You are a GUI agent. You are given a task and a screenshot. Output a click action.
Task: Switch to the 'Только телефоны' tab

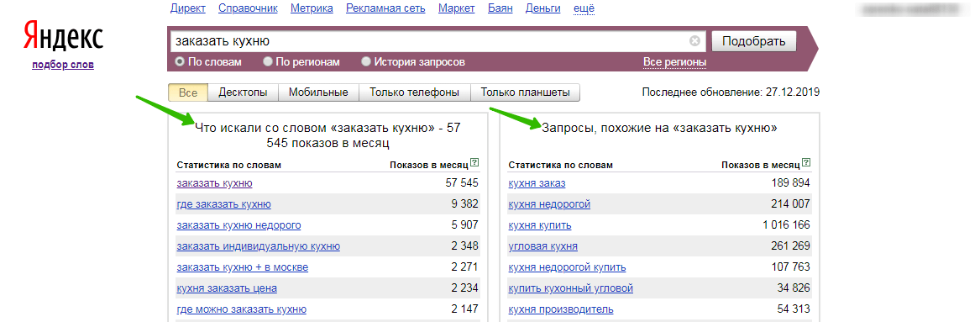click(x=414, y=92)
